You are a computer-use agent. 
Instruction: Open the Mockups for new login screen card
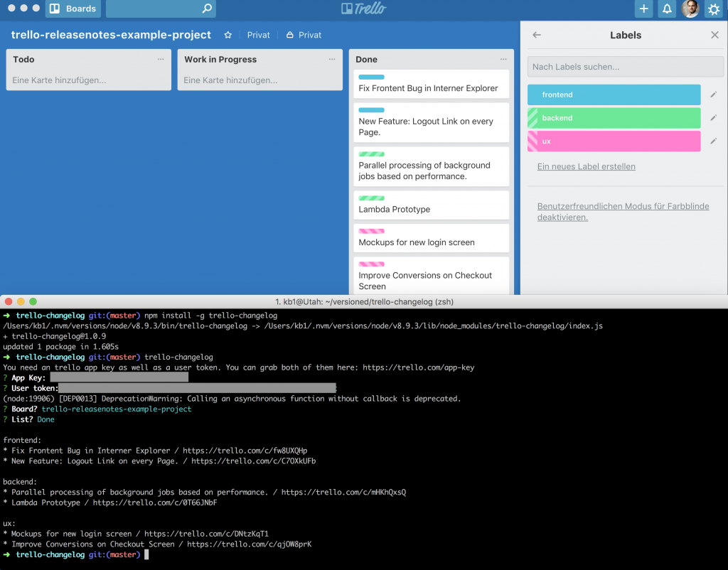tap(431, 238)
